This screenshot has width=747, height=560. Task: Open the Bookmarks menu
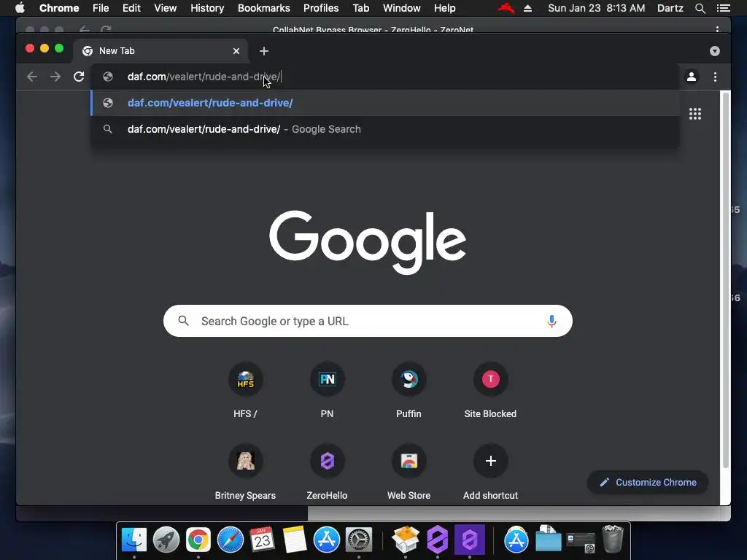click(x=264, y=8)
